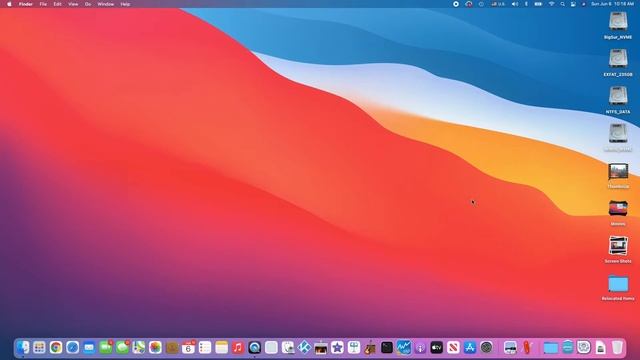The width and height of the screenshot is (640, 360).
Task: Open the Go menu
Action: (x=88, y=4)
